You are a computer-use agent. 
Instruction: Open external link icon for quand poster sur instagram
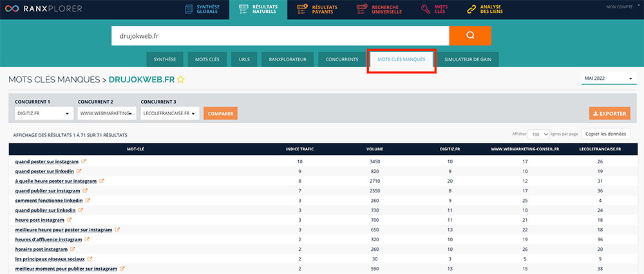point(83,161)
